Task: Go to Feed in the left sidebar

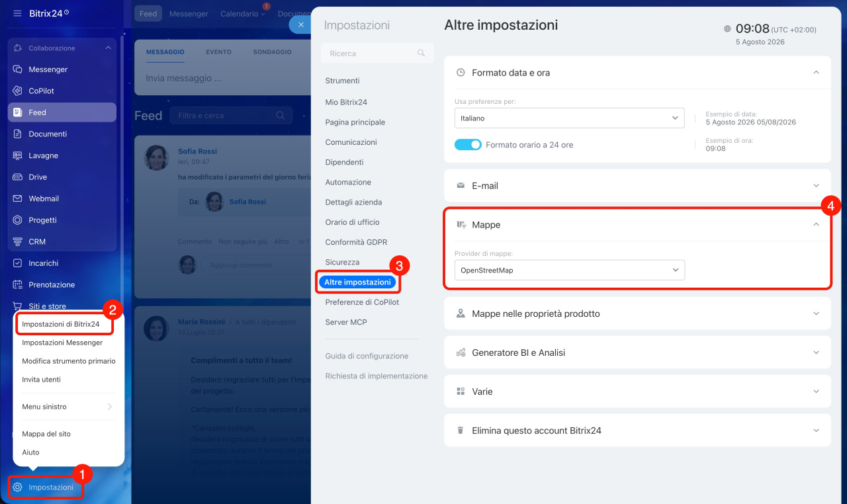Action: 62,112
